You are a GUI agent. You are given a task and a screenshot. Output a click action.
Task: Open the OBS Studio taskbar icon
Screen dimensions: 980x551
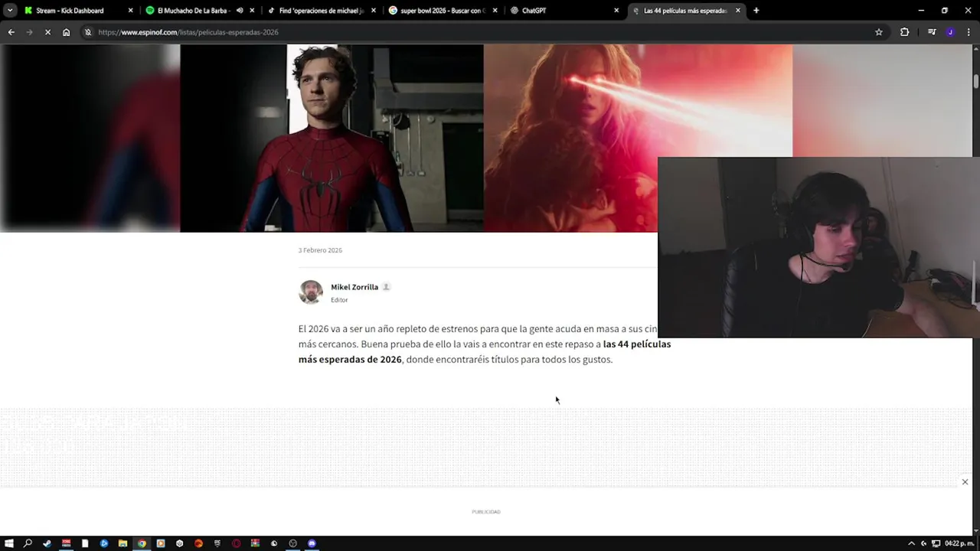coord(292,543)
